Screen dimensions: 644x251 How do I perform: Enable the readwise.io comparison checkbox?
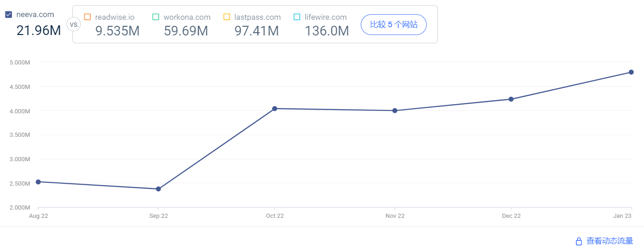click(x=88, y=17)
